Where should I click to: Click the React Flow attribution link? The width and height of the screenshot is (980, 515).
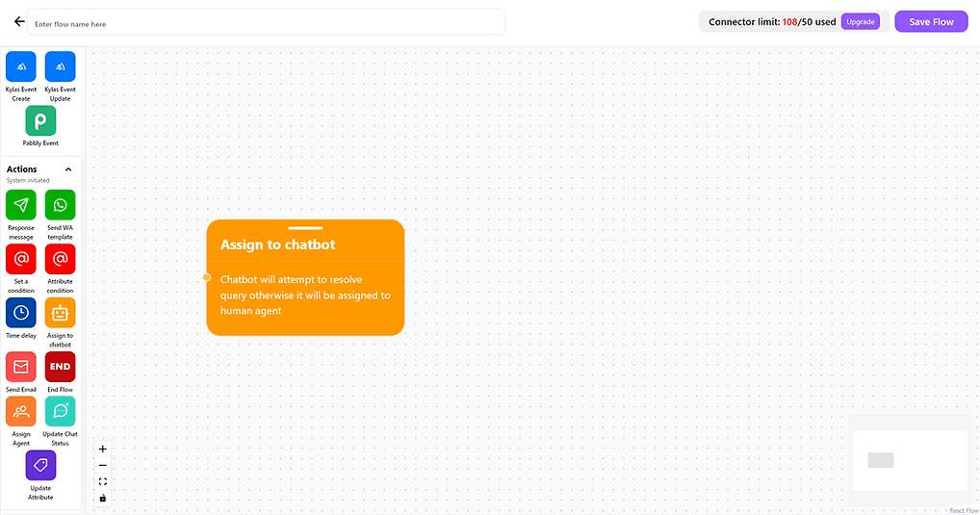963,510
